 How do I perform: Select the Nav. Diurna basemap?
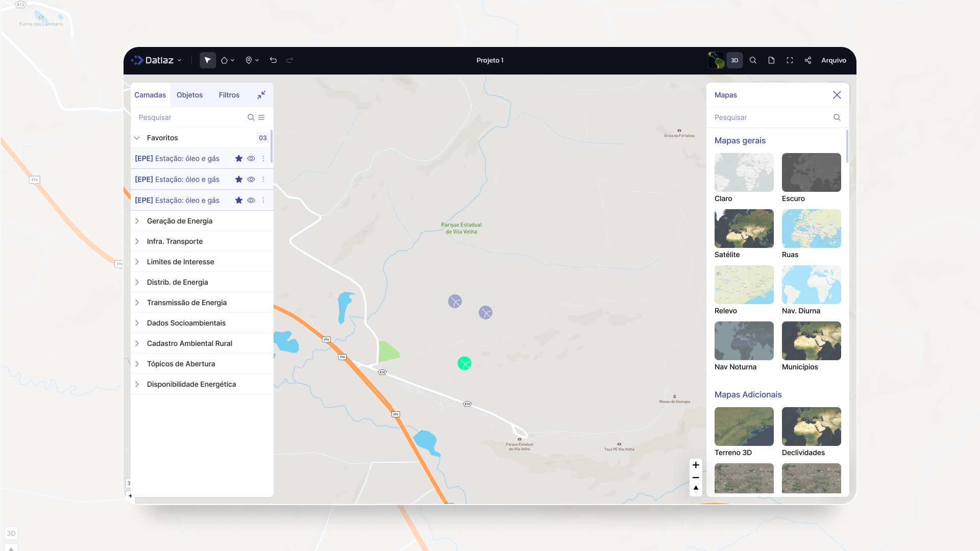[812, 285]
